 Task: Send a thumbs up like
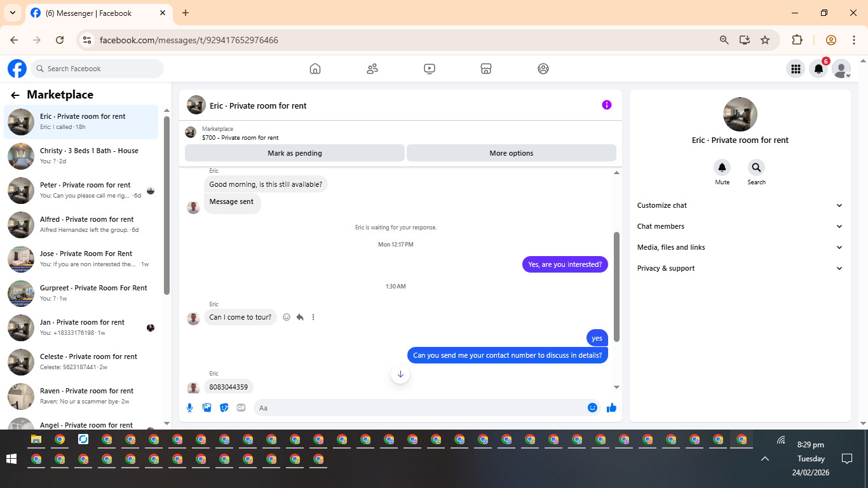point(611,408)
